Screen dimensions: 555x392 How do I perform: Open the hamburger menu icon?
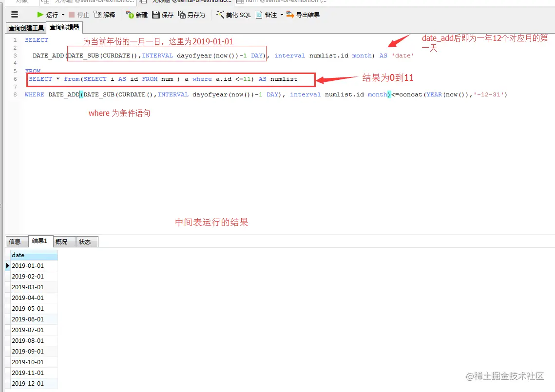[x=14, y=14]
